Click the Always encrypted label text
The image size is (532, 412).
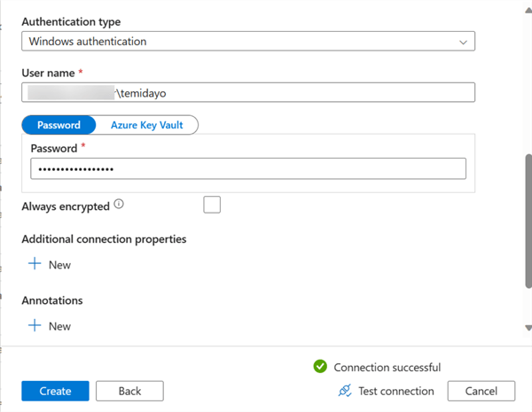coord(66,206)
